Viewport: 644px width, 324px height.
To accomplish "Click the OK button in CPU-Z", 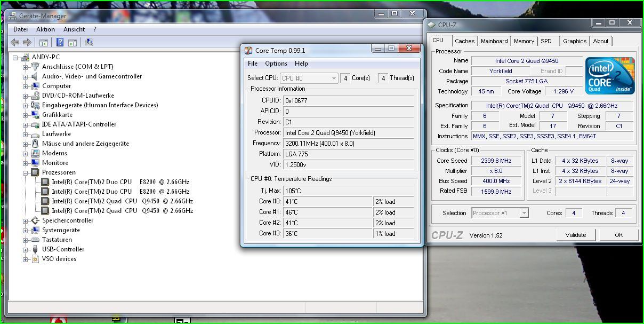I will (618, 235).
